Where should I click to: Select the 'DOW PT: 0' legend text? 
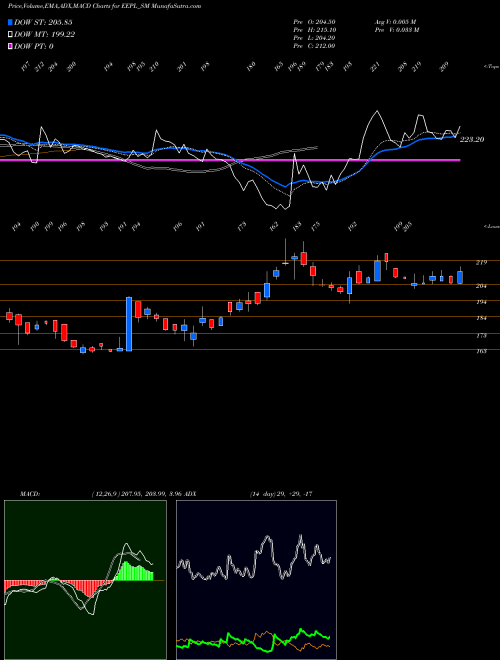pyautogui.click(x=34, y=46)
